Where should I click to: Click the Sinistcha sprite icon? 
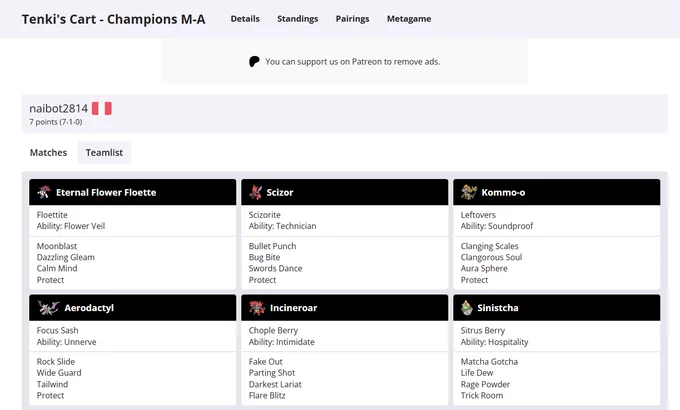click(467, 308)
